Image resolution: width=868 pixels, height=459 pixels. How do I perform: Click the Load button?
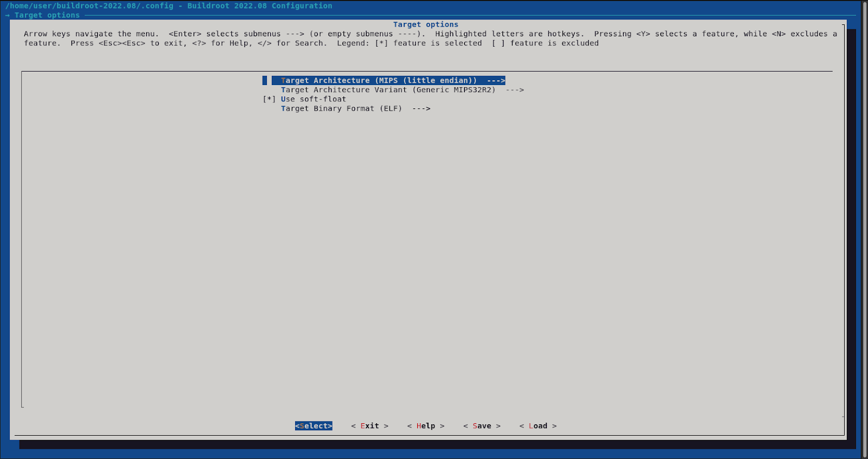click(538, 426)
